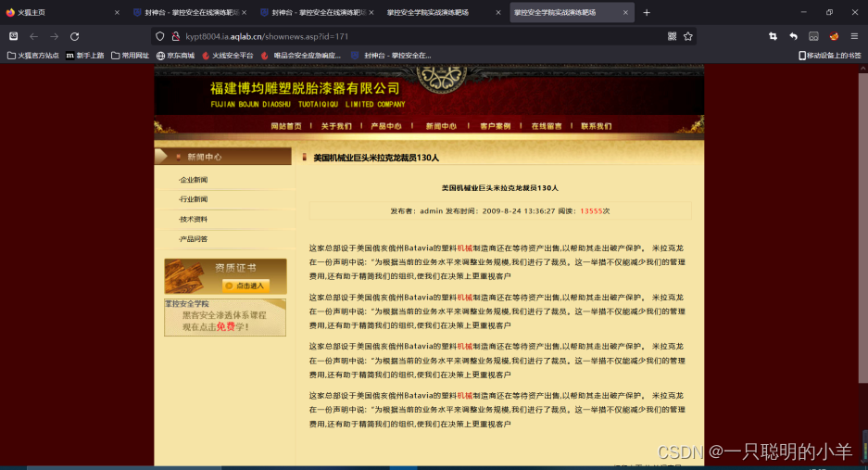This screenshot has height=470, width=868.
Task: Open the 产品中心 navigation menu item
Action: tap(385, 126)
